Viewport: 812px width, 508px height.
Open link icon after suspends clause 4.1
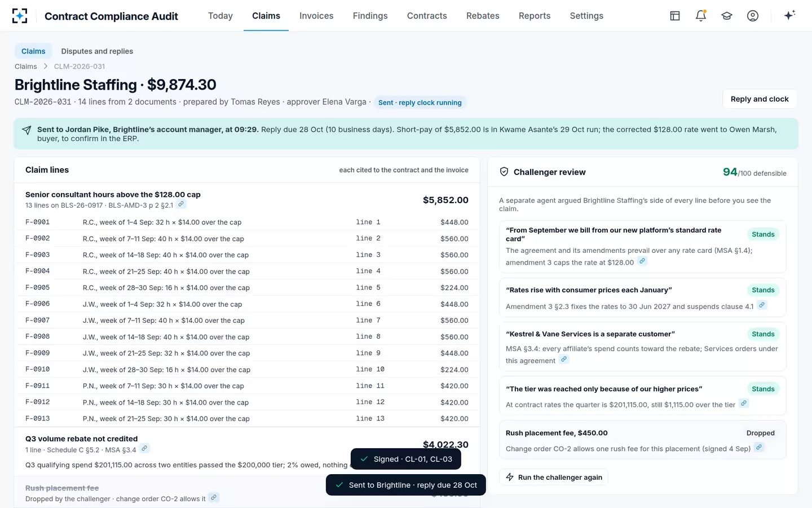[762, 305]
